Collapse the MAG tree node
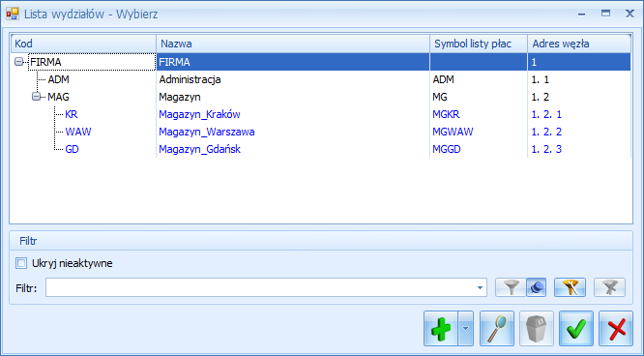Viewport: 644px width, 356px height. click(x=36, y=97)
